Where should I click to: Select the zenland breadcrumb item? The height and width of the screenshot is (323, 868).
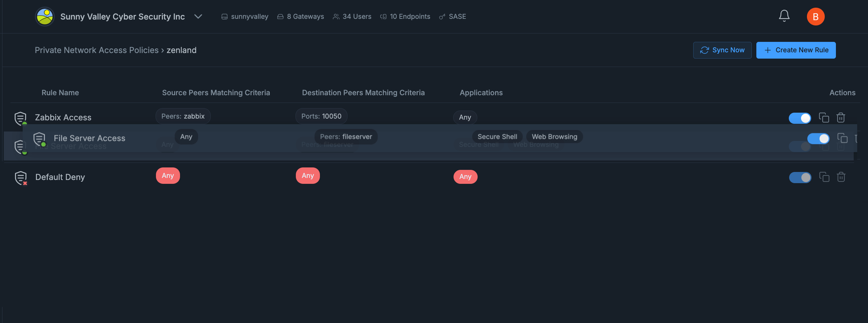tap(182, 50)
